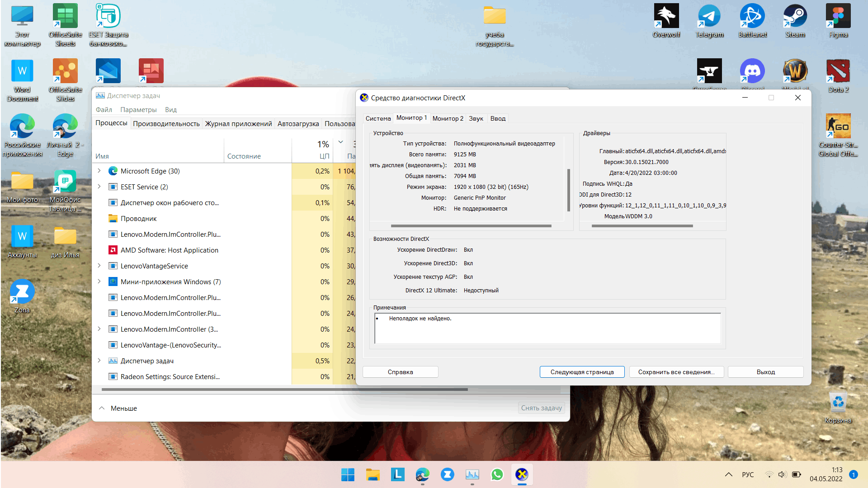Viewport: 868px width, 488px height.
Task: Click Сохранить все сведения... button
Action: tap(676, 372)
